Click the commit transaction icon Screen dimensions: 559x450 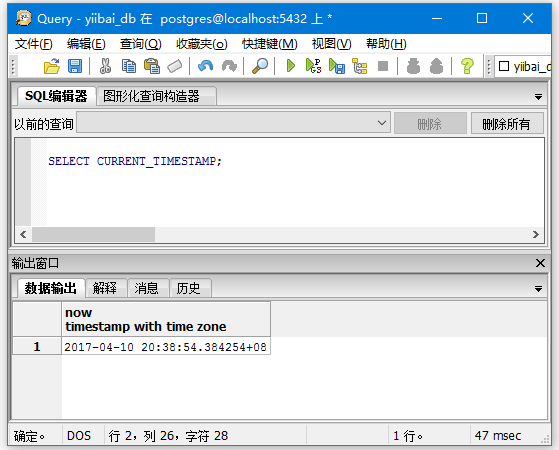[x=413, y=66]
